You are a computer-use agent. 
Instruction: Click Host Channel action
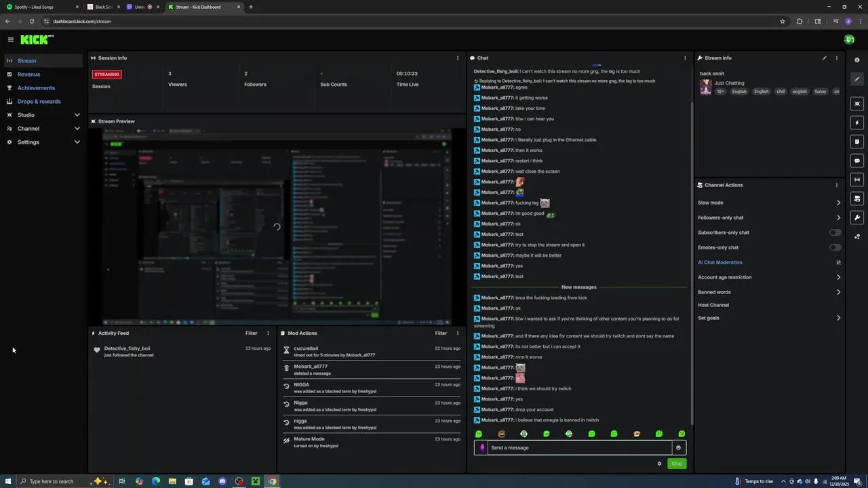(x=713, y=305)
